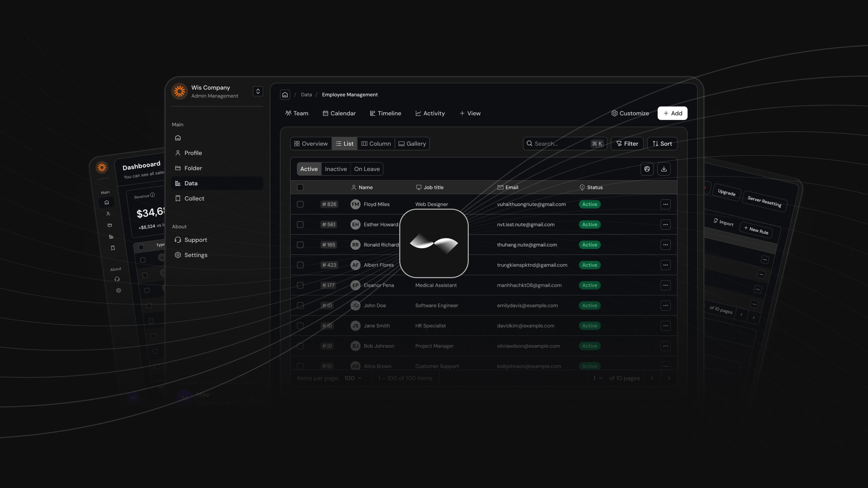Click the center wave app logo tile
The image size is (868, 488).
(434, 243)
